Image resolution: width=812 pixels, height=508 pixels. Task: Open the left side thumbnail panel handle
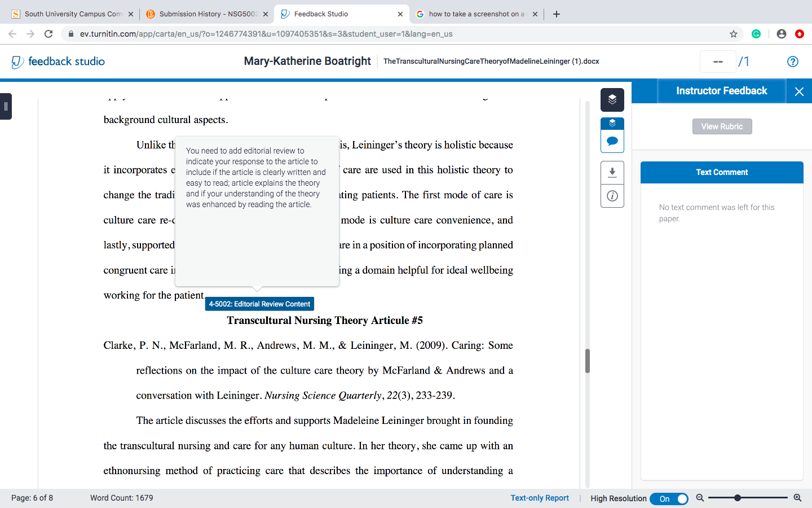(x=6, y=106)
